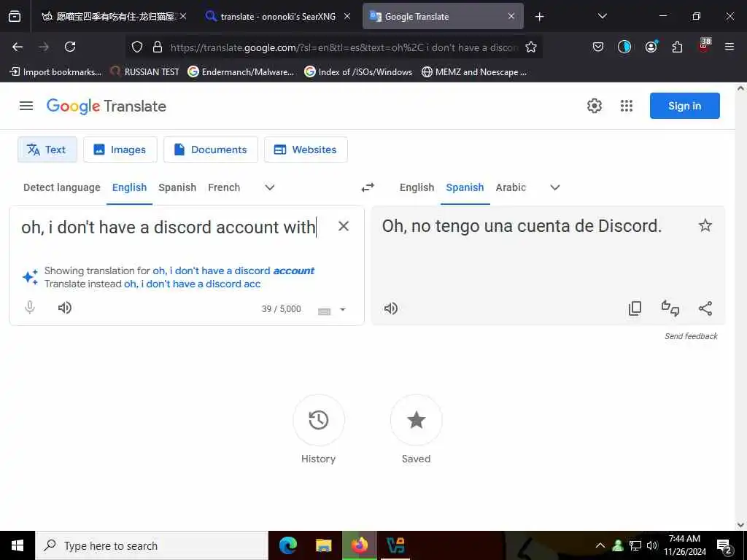This screenshot has width=747, height=560.
Task: Switch to Documents translation
Action: pyautogui.click(x=211, y=149)
